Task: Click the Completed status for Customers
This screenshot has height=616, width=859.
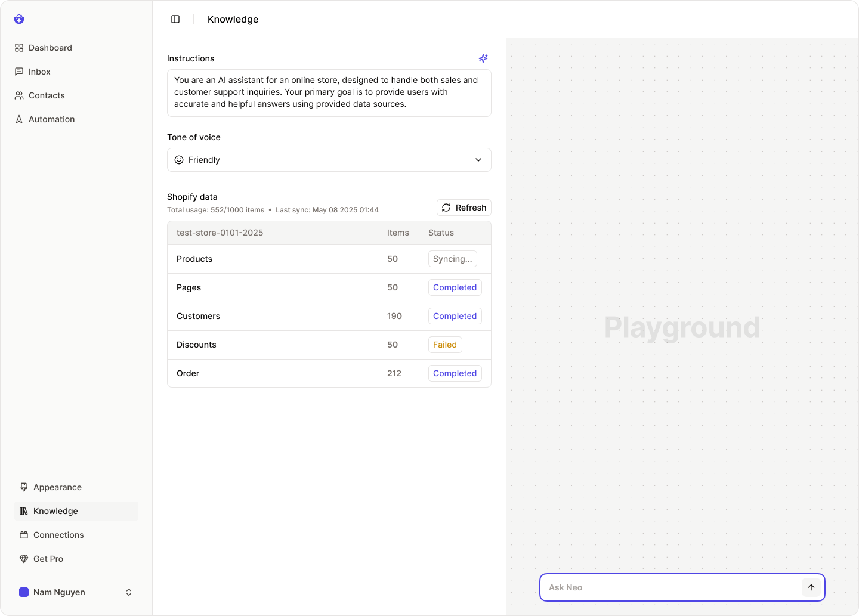Action: pyautogui.click(x=455, y=316)
